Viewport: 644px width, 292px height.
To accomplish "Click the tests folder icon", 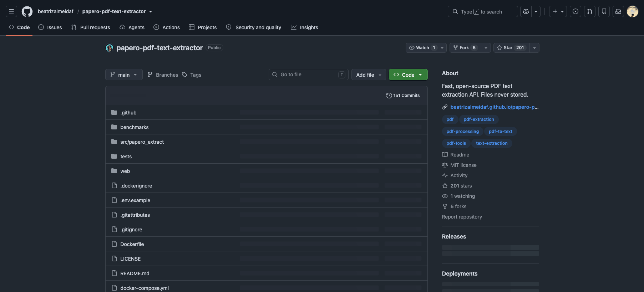I will pyautogui.click(x=114, y=156).
